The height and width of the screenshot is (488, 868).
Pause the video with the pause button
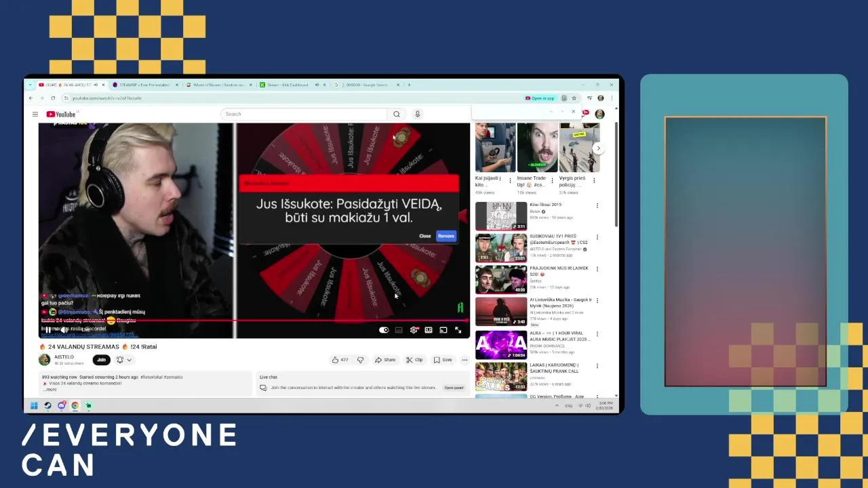tap(47, 330)
